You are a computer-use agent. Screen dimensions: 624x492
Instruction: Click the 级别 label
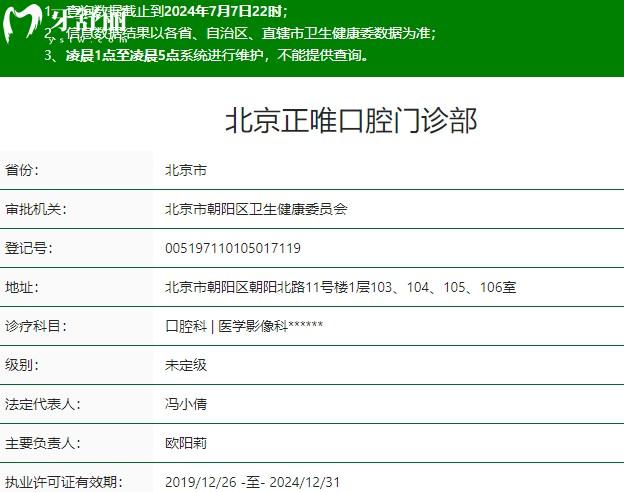(22, 365)
